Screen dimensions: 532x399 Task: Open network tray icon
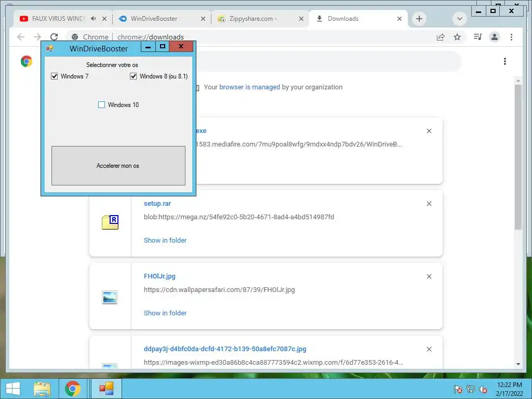470,389
